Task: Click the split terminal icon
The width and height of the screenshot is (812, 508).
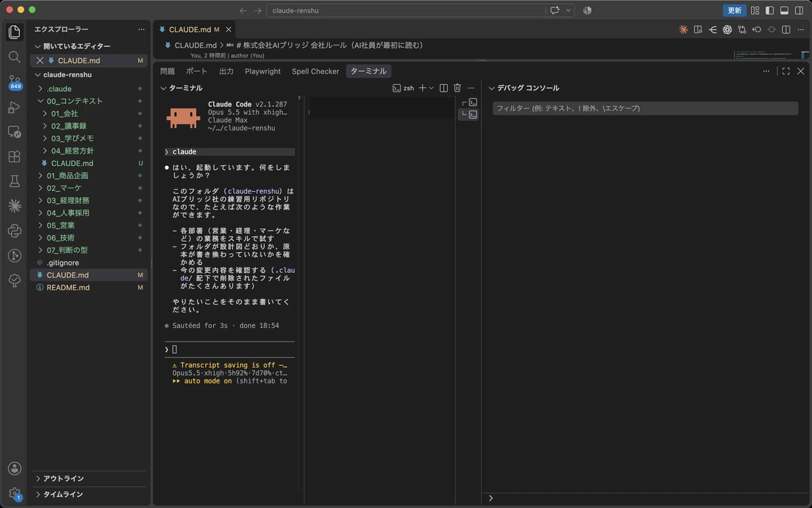Action: (x=444, y=88)
